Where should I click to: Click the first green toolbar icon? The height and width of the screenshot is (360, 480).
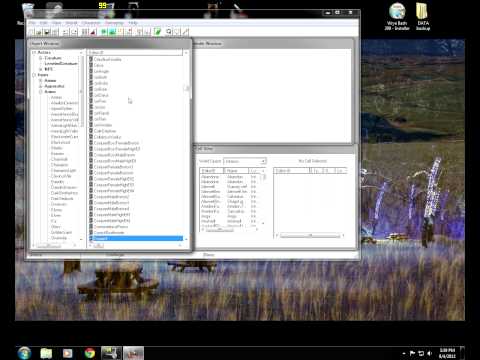click(104, 32)
